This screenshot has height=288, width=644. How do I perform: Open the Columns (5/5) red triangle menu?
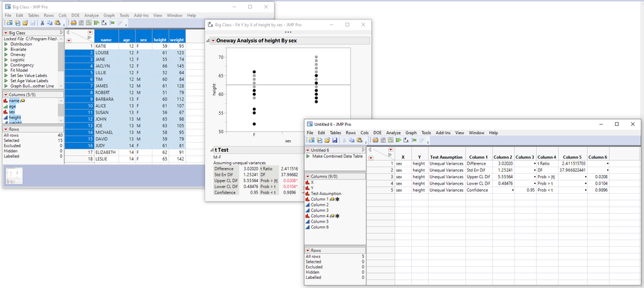pyautogui.click(x=6, y=95)
